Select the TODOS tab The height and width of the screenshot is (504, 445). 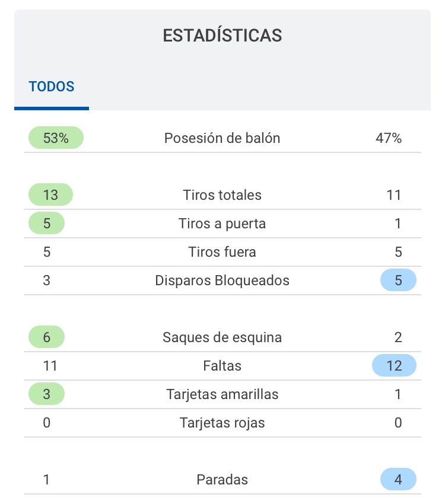[52, 87]
